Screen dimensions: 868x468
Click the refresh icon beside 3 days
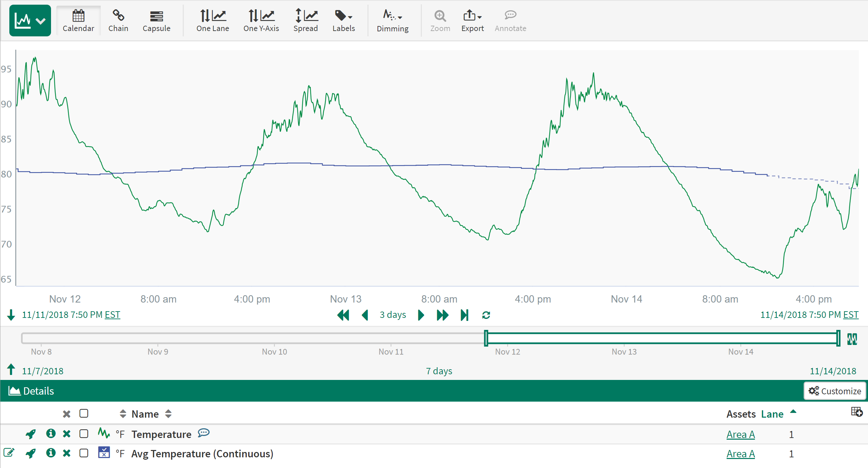pos(486,315)
